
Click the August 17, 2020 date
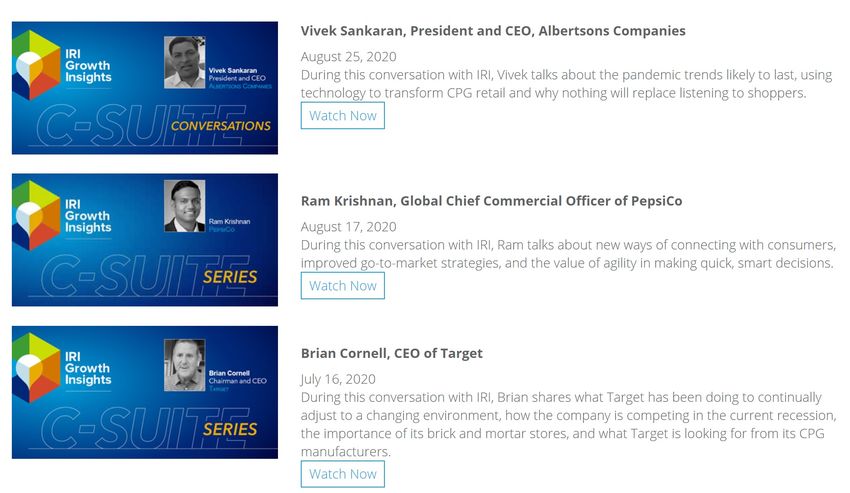349,227
